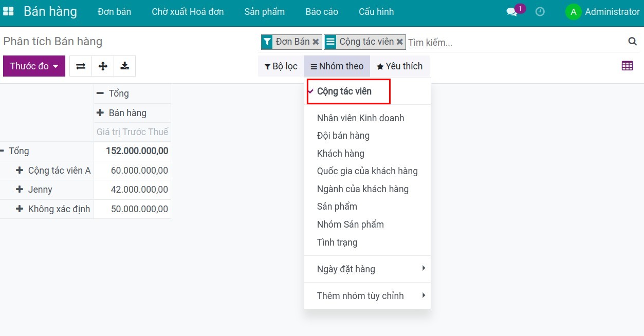Toggle grouping by Sản phẩm
Viewport: 644px width, 336px height.
(337, 207)
